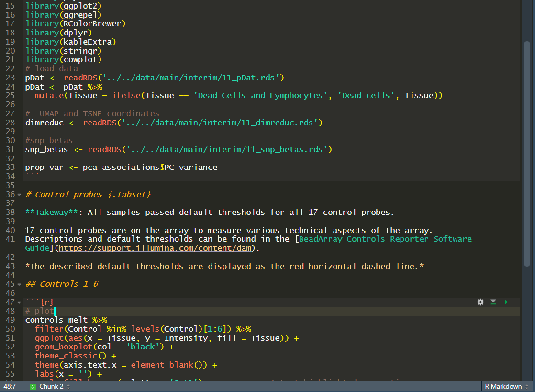Viewport: 535px width, 392px height.
Task: Click line number 26 in the gutter
Action: click(10, 105)
